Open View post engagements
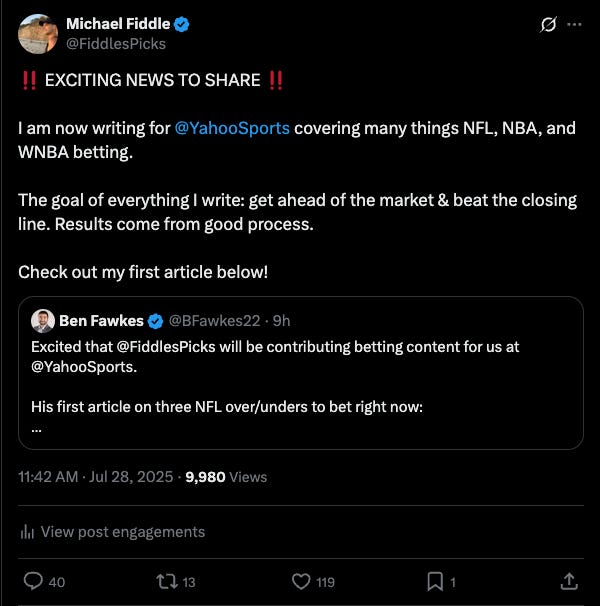The height and width of the screenshot is (606, 600). point(122,532)
